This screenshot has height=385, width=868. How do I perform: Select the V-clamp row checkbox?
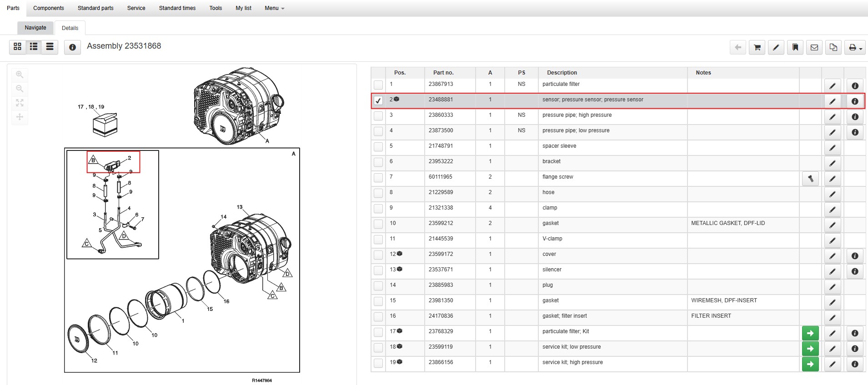(378, 240)
